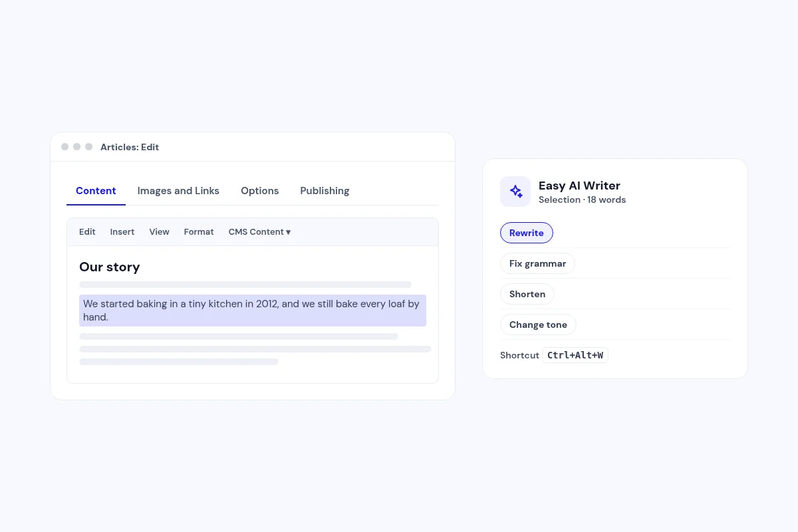Select the Change tone option

click(x=538, y=325)
